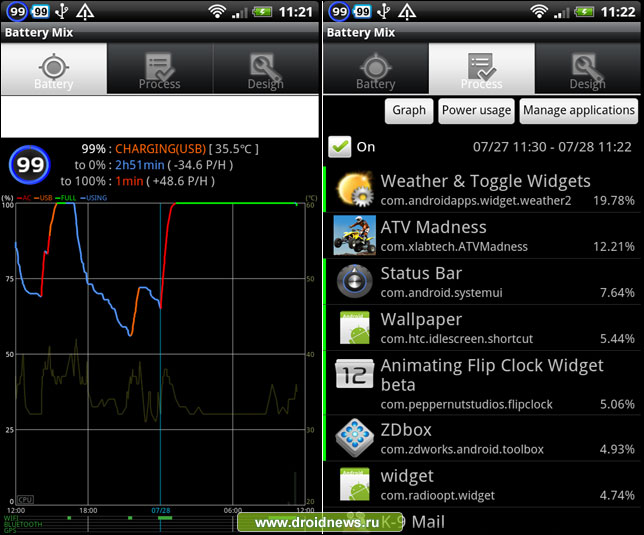This screenshot has height=535, width=644.
Task: Toggle the On checkbox
Action: click(340, 147)
